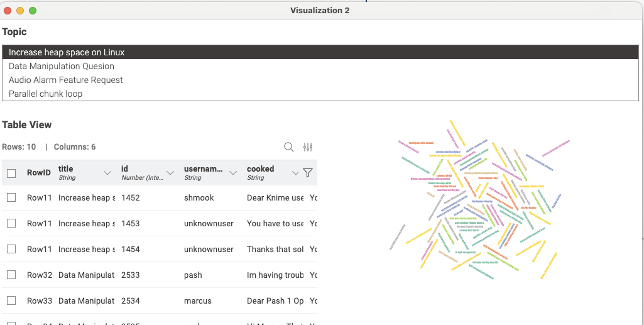Expand the cooked column dropdown arrow
Screen dimensions: 644x325
[296, 173]
